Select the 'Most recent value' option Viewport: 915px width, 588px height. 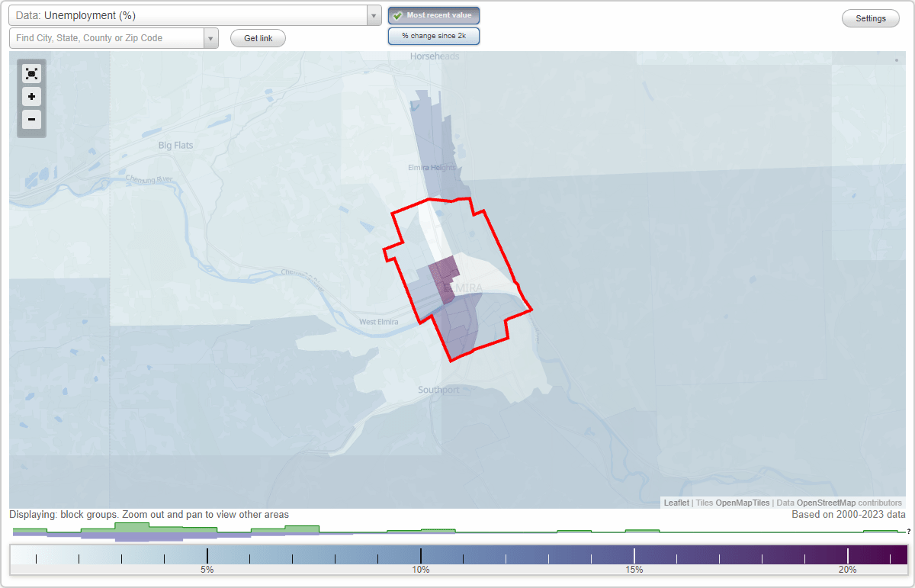(x=433, y=14)
